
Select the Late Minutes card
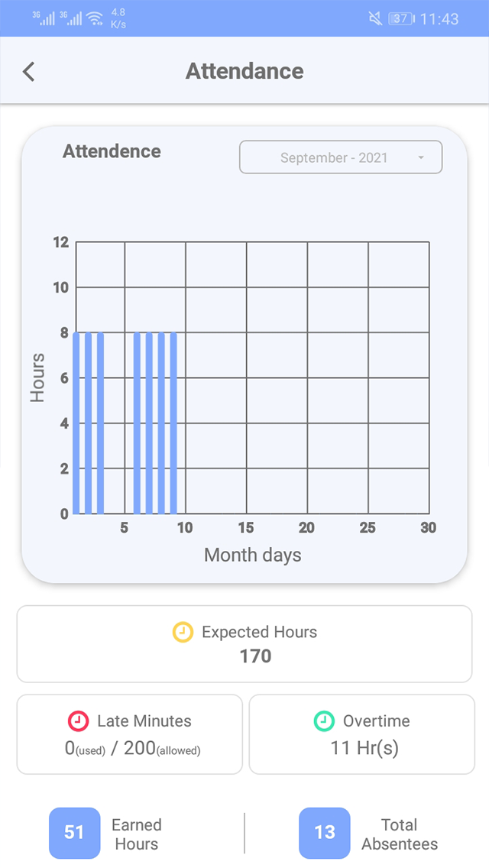pyautogui.click(x=130, y=734)
